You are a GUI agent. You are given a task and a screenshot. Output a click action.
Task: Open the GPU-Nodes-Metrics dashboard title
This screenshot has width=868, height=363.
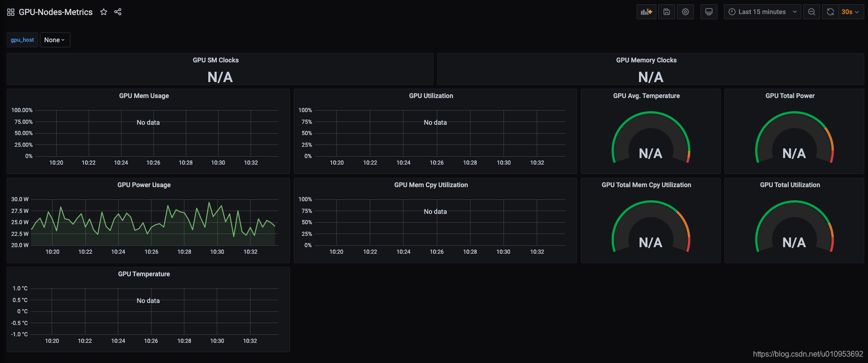point(56,12)
